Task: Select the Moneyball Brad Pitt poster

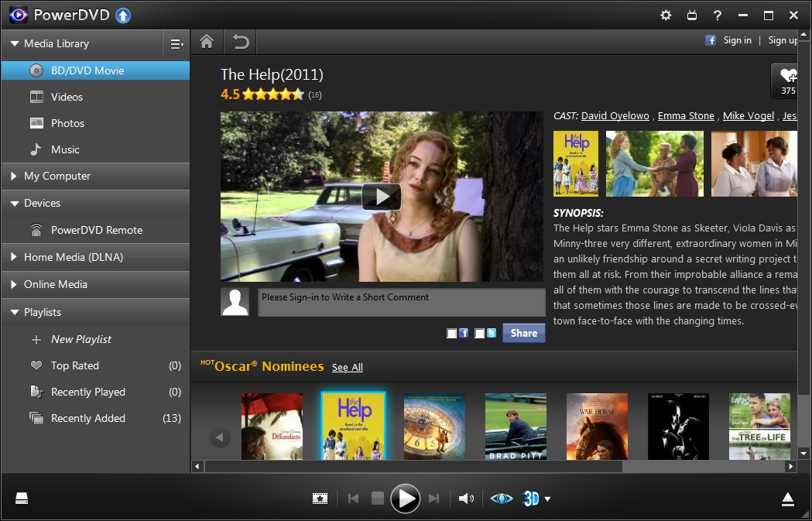Action: pos(516,427)
